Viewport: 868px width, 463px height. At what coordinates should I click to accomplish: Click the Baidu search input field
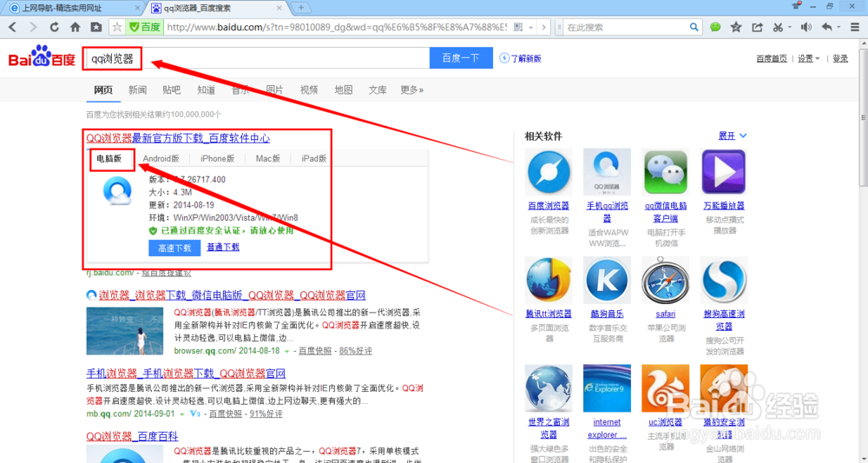tap(256, 58)
